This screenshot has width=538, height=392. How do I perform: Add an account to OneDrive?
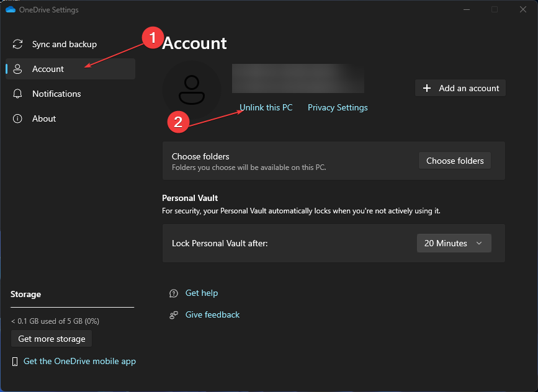[460, 87]
